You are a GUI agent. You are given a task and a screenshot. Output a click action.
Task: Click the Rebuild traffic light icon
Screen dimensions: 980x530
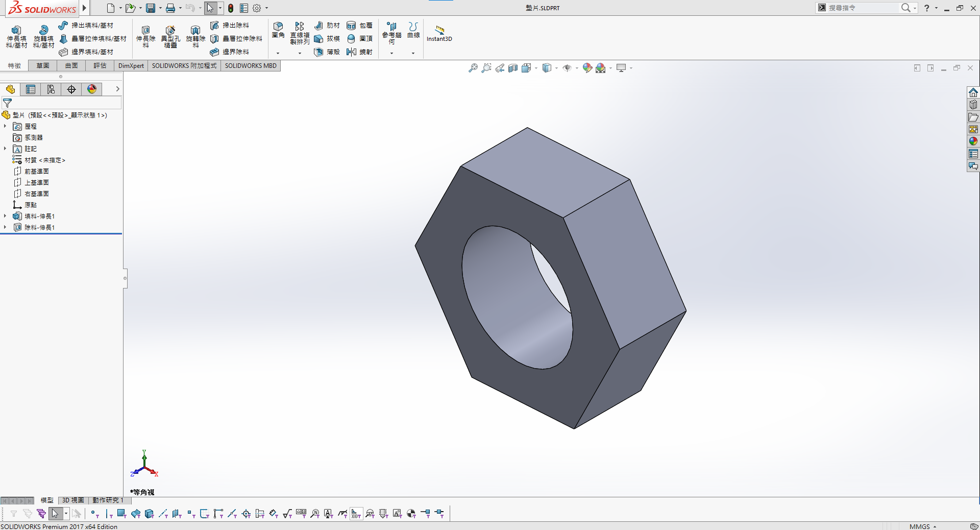(x=231, y=8)
